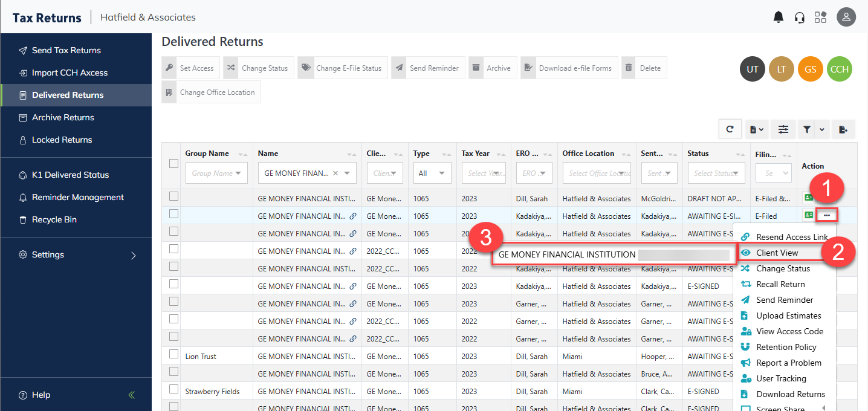Open the column options sliders icon

click(783, 129)
